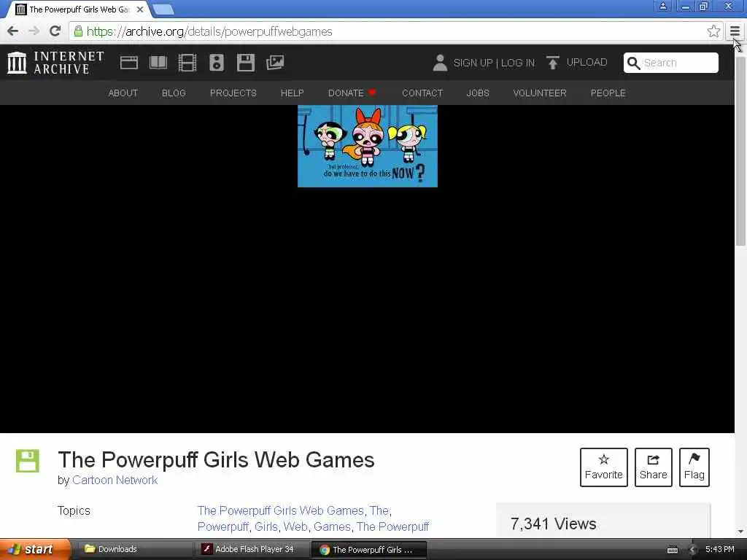Click the SIGN UP link
The image size is (747, 560).
pyautogui.click(x=473, y=63)
